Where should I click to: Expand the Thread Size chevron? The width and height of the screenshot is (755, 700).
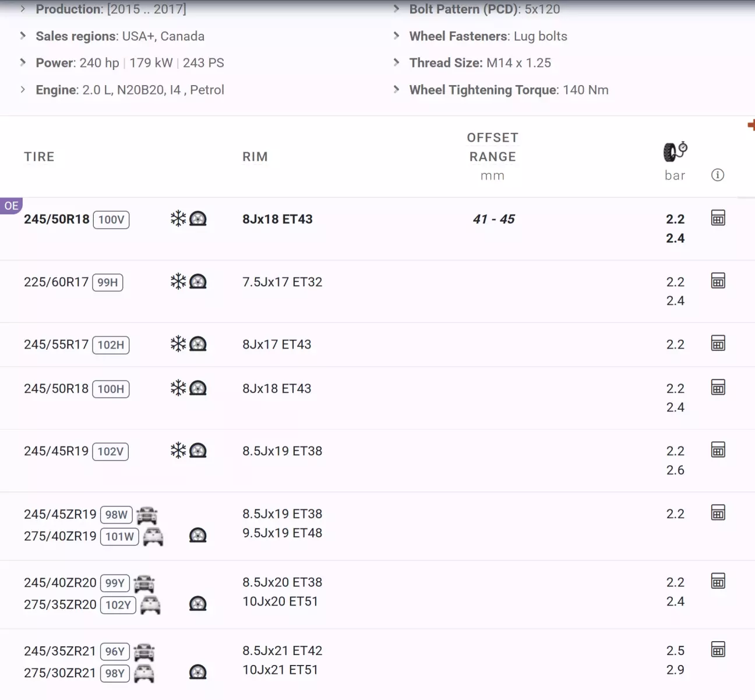click(x=397, y=63)
